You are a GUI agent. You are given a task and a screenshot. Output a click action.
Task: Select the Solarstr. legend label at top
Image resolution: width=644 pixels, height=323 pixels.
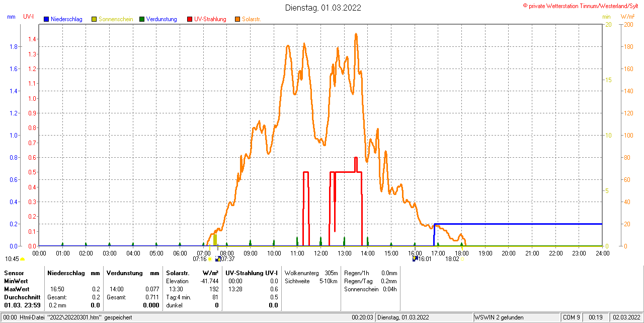(251, 19)
